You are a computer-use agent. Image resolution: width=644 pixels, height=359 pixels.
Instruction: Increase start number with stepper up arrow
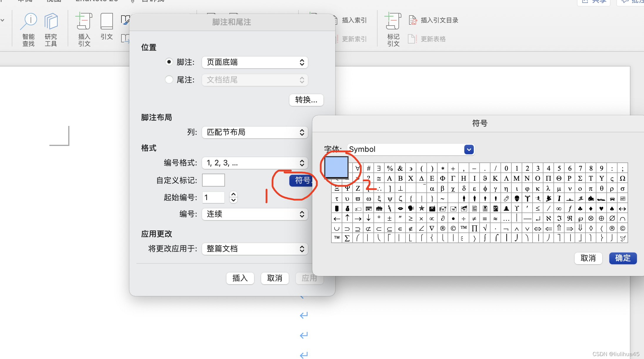pos(233,195)
